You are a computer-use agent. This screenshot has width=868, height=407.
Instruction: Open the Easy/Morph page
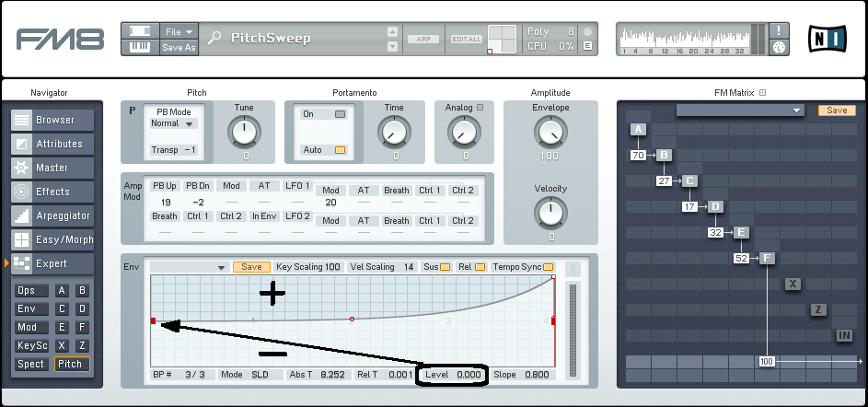pyautogui.click(x=52, y=239)
